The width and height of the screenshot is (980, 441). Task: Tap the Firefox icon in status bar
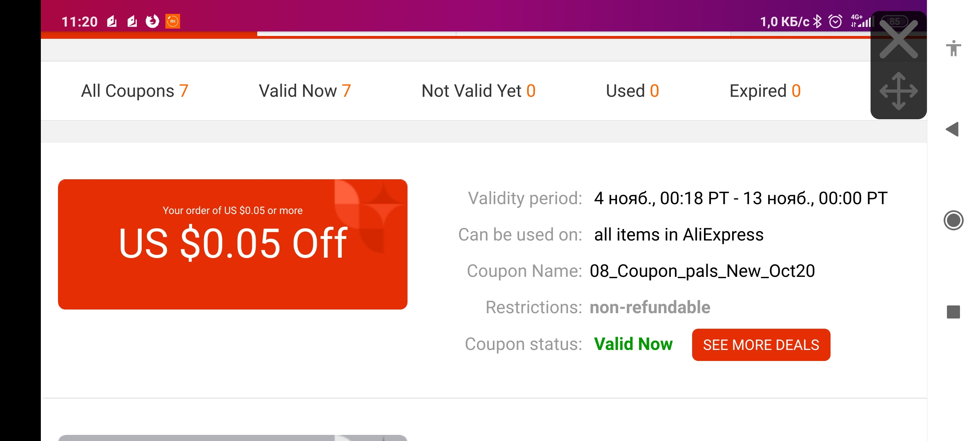coord(152,21)
